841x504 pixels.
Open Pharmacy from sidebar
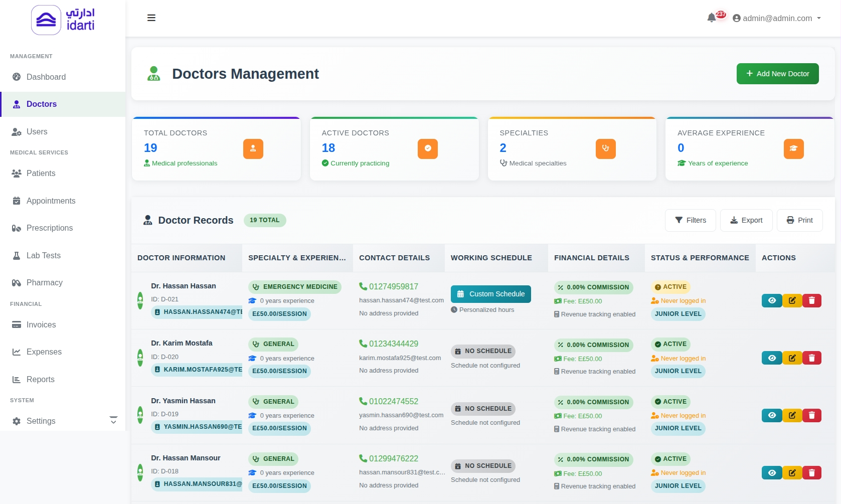tap(44, 283)
